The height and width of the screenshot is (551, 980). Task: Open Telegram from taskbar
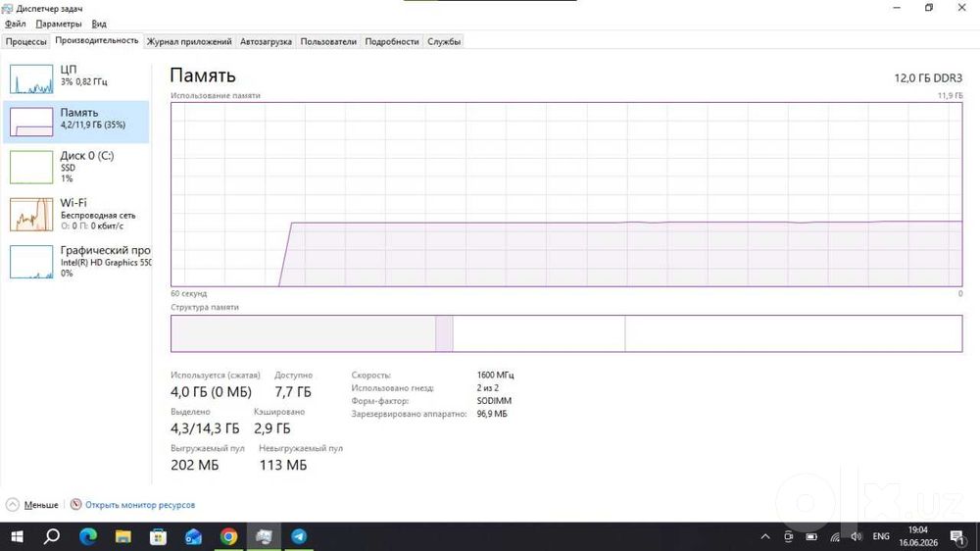pos(299,536)
